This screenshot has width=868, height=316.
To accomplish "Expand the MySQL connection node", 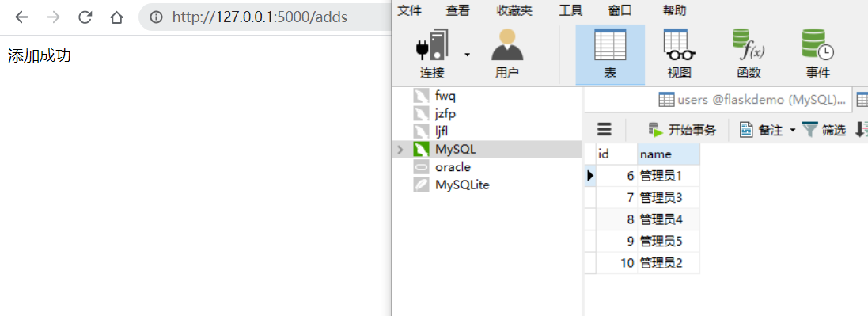I will 400,149.
